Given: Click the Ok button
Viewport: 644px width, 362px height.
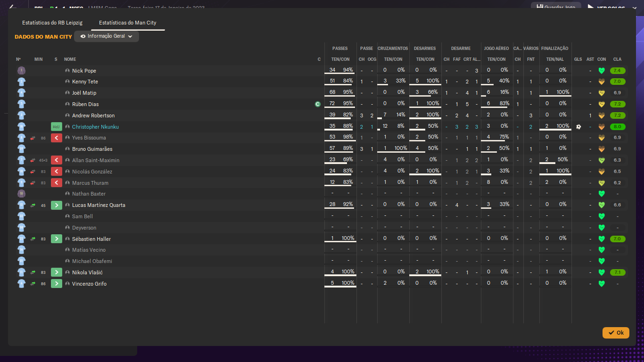Looking at the screenshot, I should 616,333.
